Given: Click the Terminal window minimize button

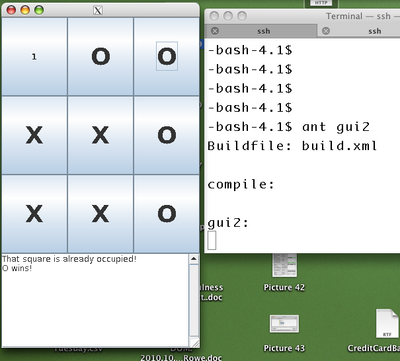Looking at the screenshot, I should pos(228,16).
